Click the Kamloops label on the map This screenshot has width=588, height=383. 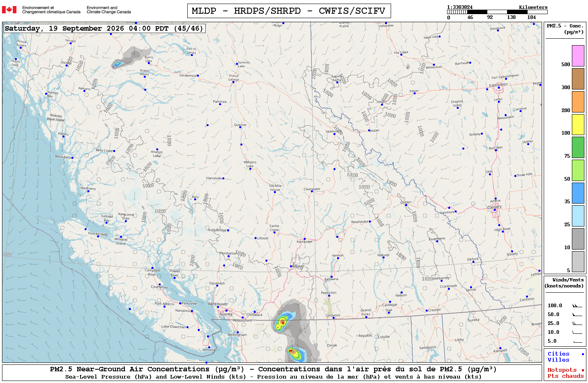pyautogui.click(x=304, y=241)
